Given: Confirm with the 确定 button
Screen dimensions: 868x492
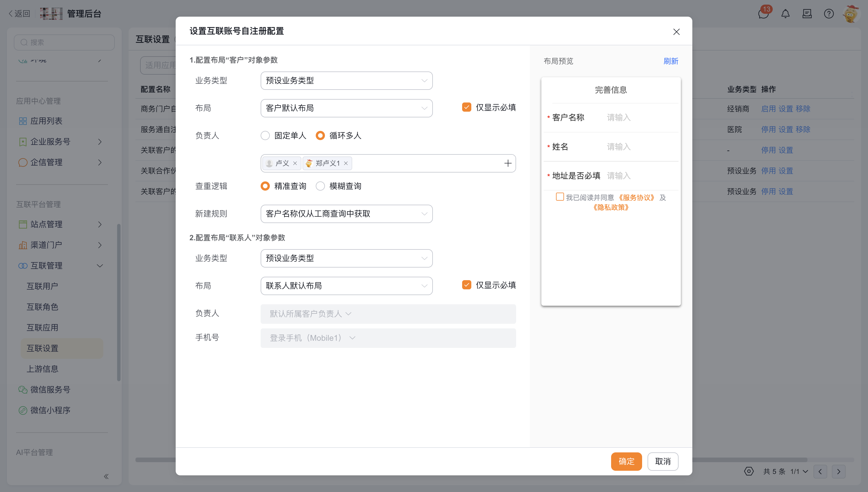Looking at the screenshot, I should click(x=626, y=461).
